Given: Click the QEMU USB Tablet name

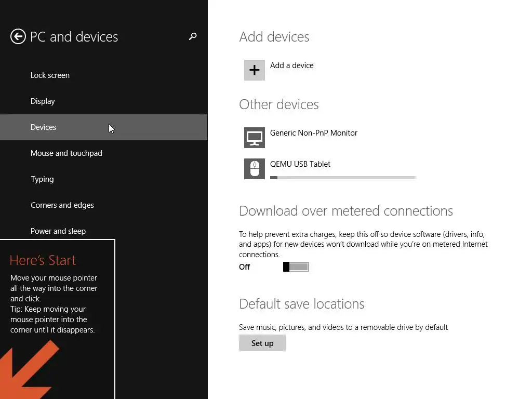Looking at the screenshot, I should click(x=300, y=164).
